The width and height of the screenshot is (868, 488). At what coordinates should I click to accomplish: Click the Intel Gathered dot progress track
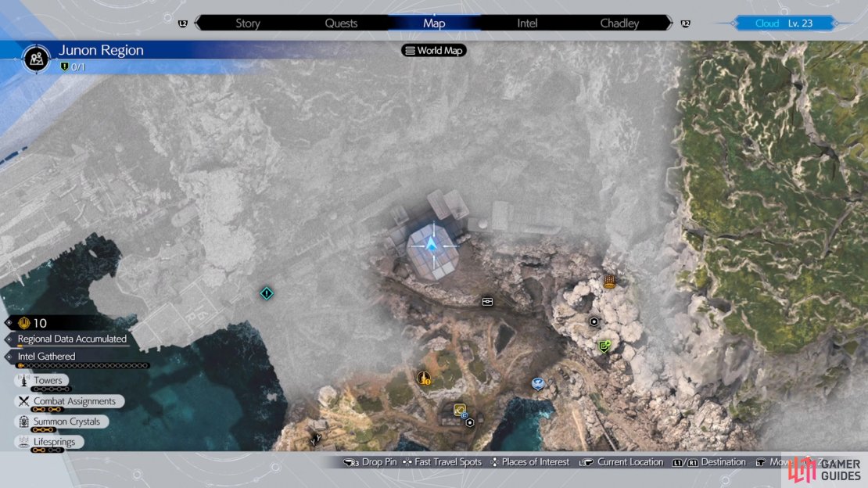[x=83, y=365]
